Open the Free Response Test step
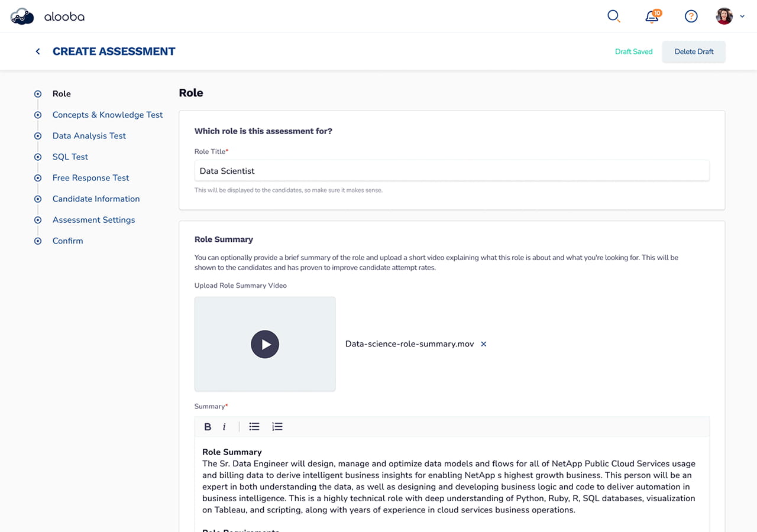This screenshot has height=532, width=757. pyautogui.click(x=91, y=178)
